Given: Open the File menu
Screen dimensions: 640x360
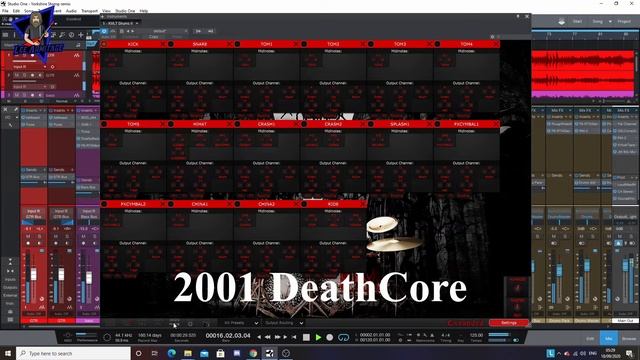Looking at the screenshot, I should click(x=5, y=11).
